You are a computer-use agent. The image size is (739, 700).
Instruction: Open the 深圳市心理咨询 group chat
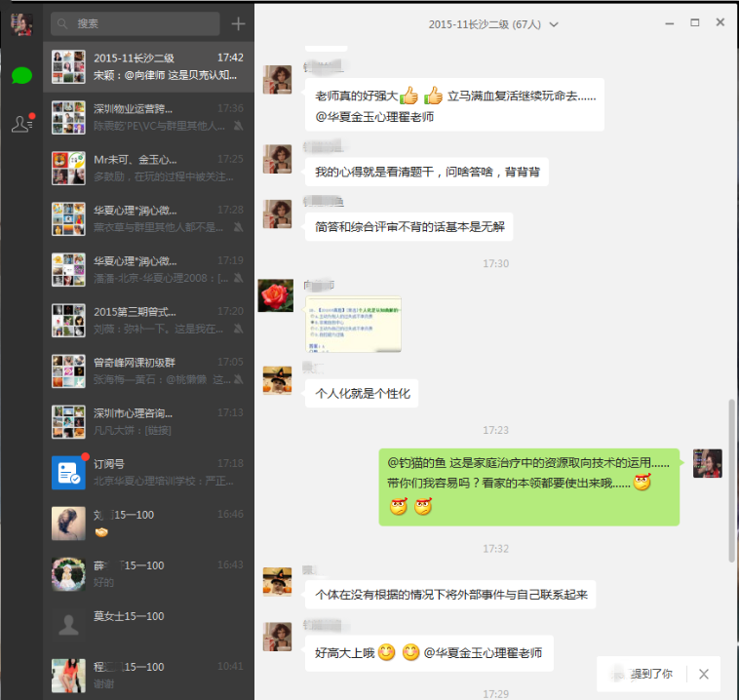[x=148, y=421]
